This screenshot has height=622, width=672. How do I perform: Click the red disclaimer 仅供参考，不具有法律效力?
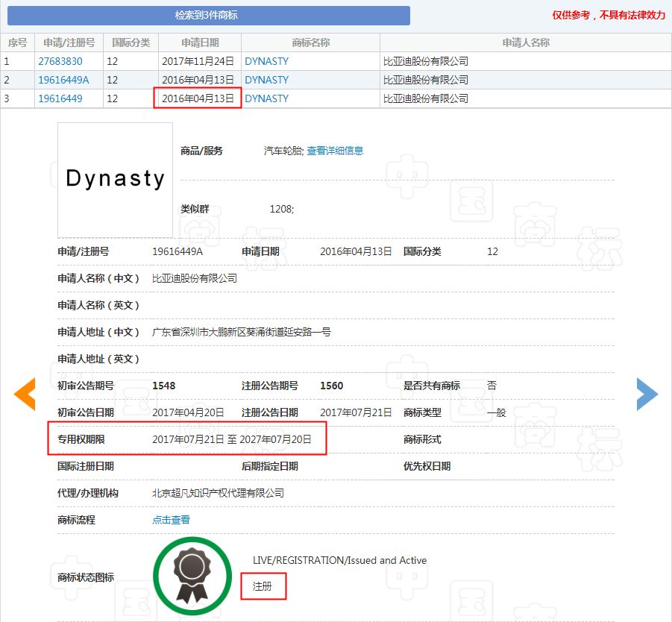pyautogui.click(x=609, y=15)
